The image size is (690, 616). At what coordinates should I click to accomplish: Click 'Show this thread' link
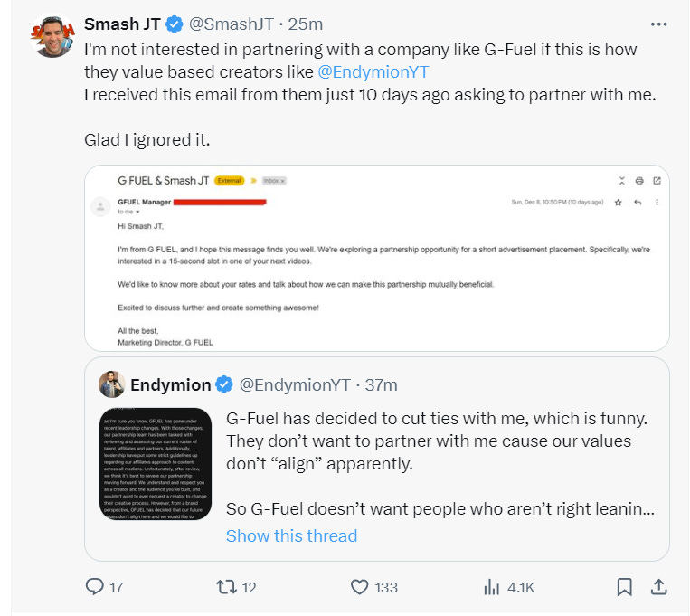(291, 535)
